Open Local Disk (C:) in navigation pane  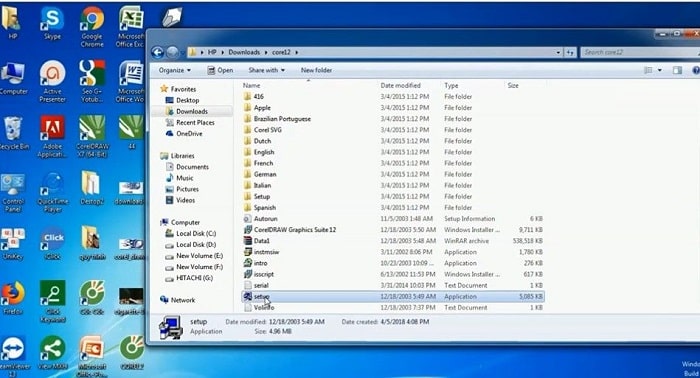point(191,233)
